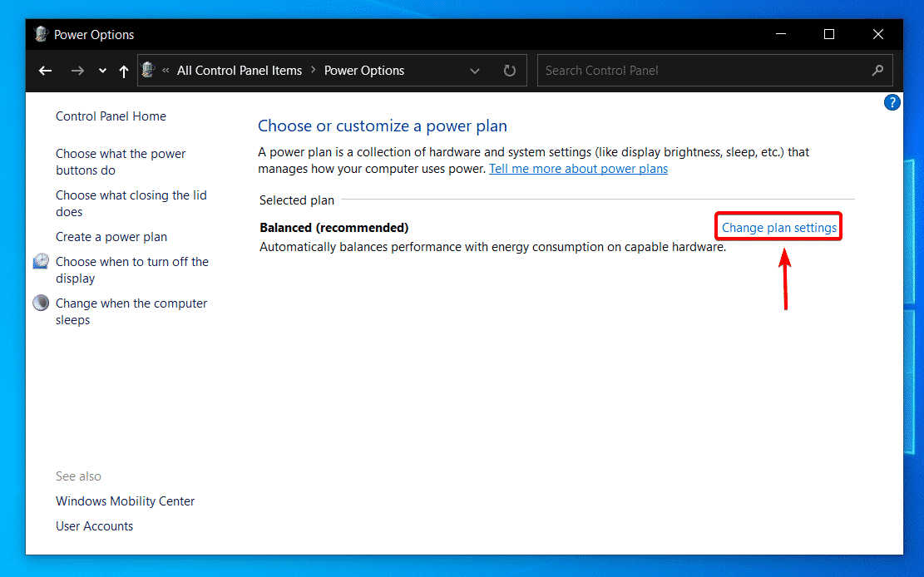Select Create a power plan
924x577 pixels.
click(x=111, y=237)
